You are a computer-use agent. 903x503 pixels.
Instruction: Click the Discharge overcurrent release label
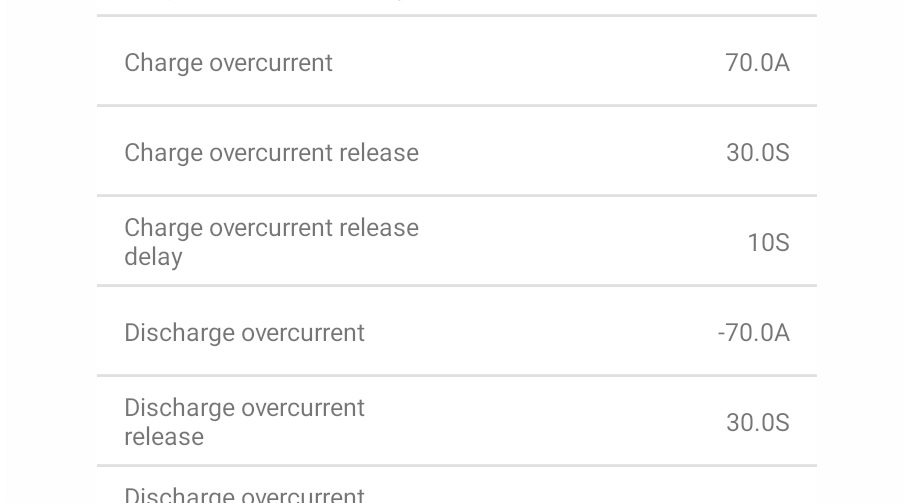pyautogui.click(x=244, y=422)
